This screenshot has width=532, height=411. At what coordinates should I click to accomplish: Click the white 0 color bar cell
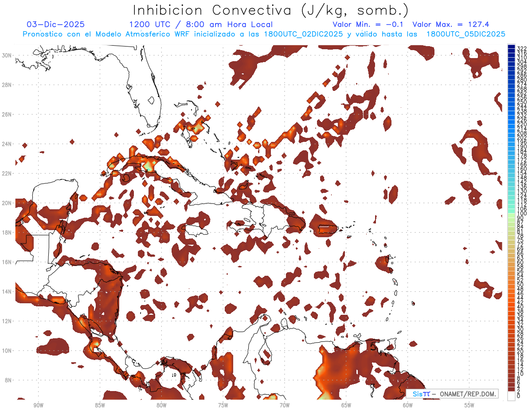coord(511,395)
